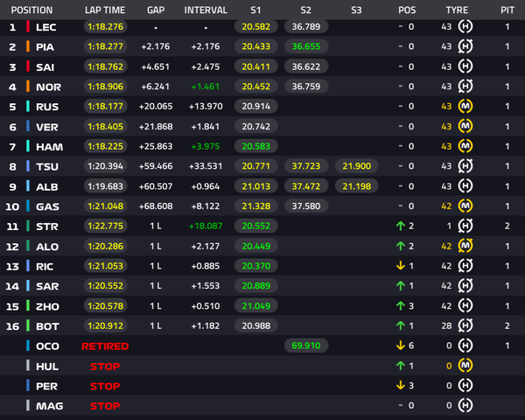Click the hard tyre icon in BOT's row
The width and height of the screenshot is (525, 420).
[465, 325]
